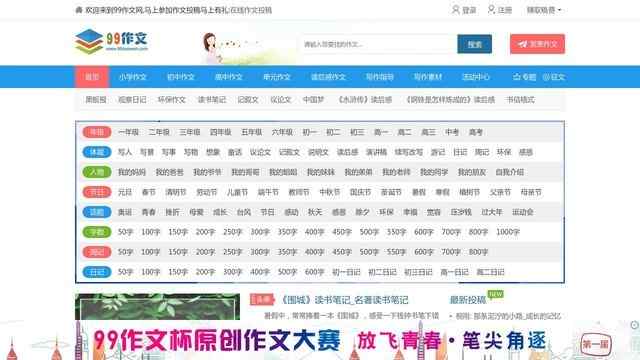Screen dimensions: 640x360
Task: Select 自我介绍 in the 人物 row
Action: 509,172
